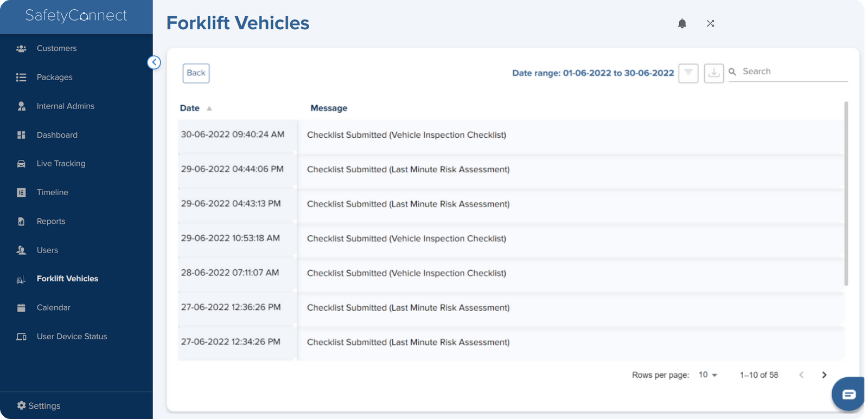The width and height of the screenshot is (868, 419).
Task: Navigate to the Customers section
Action: (56, 48)
